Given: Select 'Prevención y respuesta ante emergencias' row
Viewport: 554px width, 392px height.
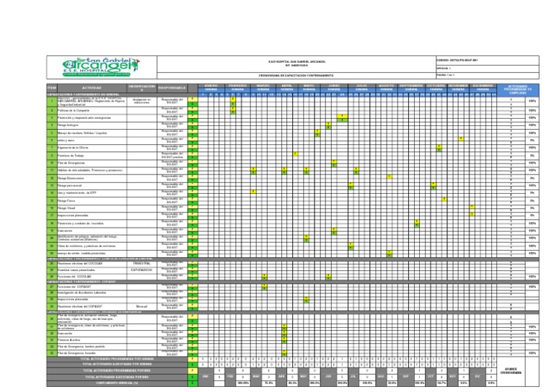Looking at the screenshot, I should coord(92,118).
